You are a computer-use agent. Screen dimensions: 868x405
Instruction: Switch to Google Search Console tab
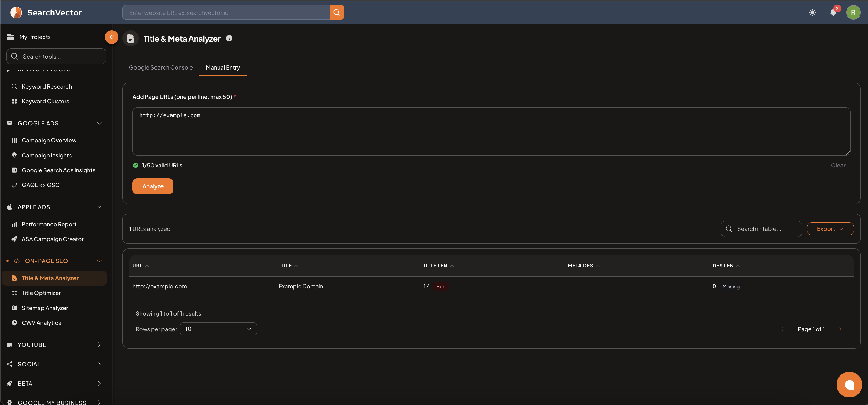click(x=161, y=68)
